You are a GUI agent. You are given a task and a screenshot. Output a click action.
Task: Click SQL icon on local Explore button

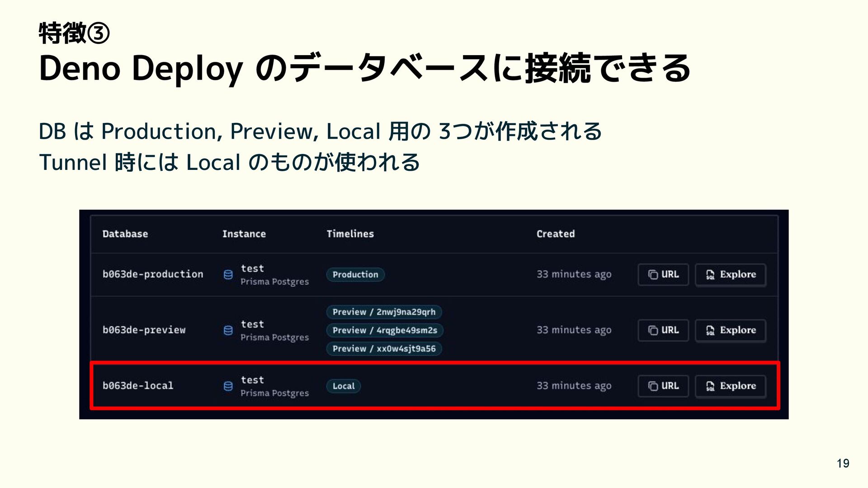pyautogui.click(x=710, y=386)
